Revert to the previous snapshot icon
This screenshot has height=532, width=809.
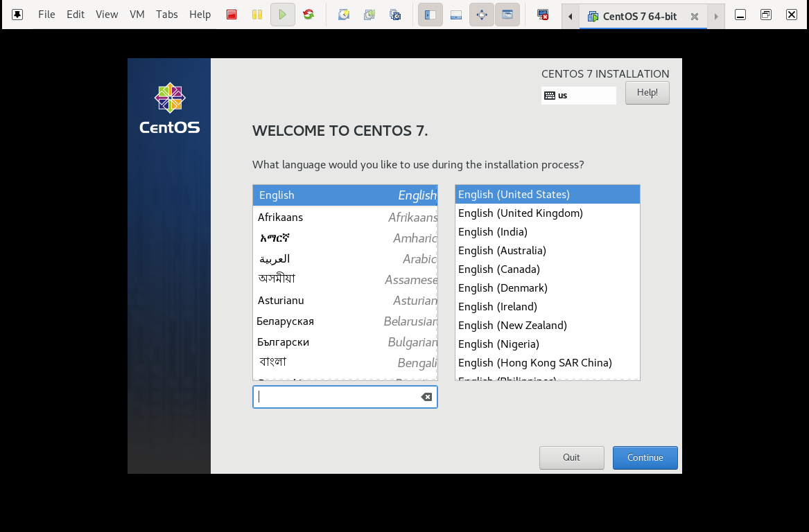[369, 15]
